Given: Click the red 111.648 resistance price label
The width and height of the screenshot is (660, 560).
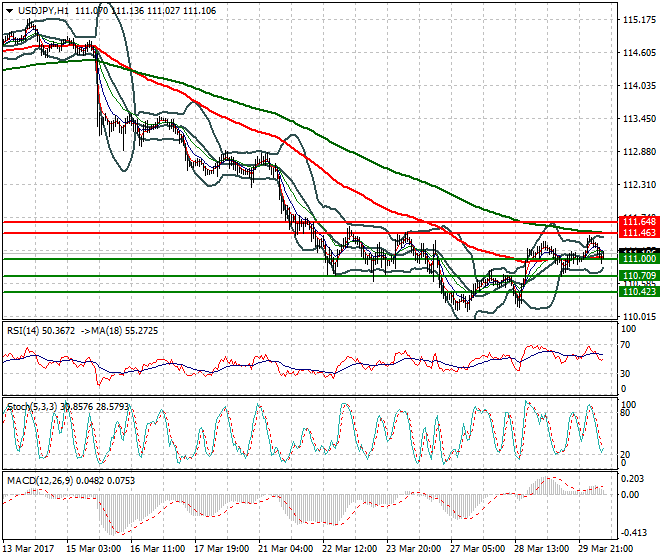Looking at the screenshot, I should [639, 221].
